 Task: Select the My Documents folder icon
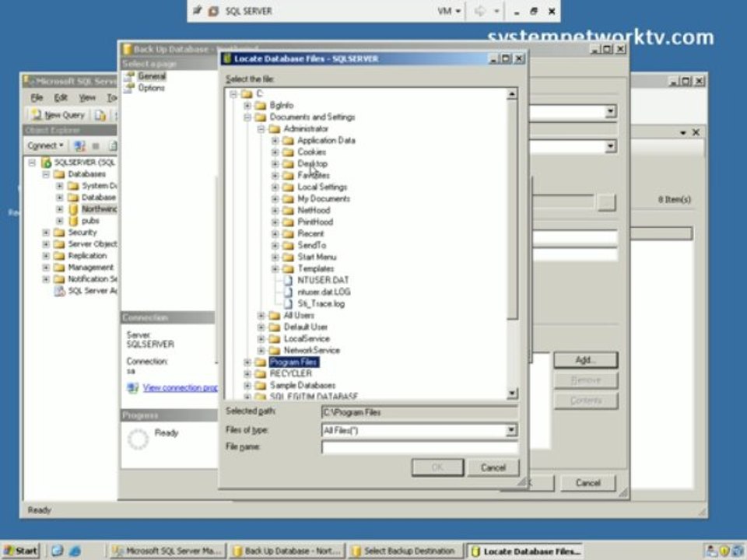coord(288,198)
